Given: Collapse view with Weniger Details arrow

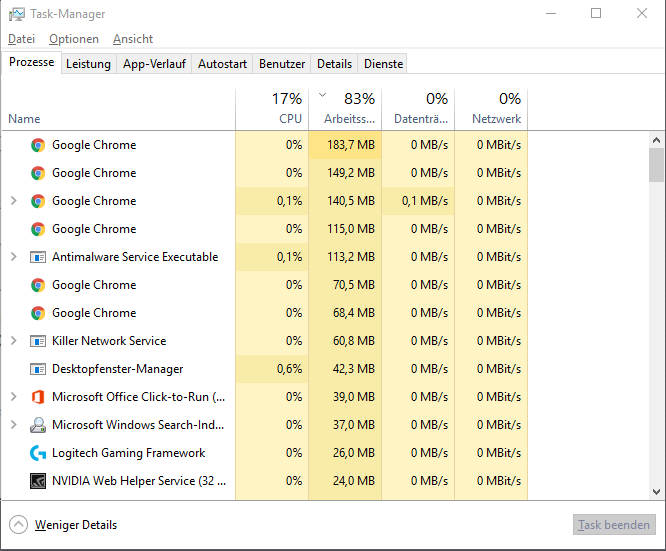Looking at the screenshot, I should [x=18, y=525].
